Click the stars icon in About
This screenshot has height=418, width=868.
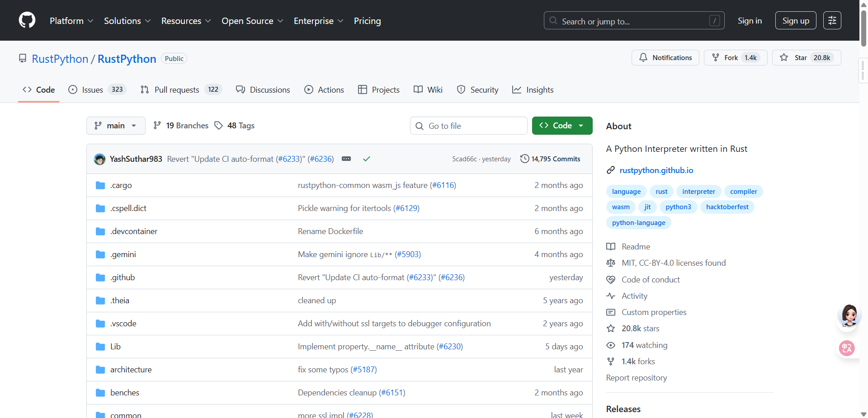pos(611,329)
